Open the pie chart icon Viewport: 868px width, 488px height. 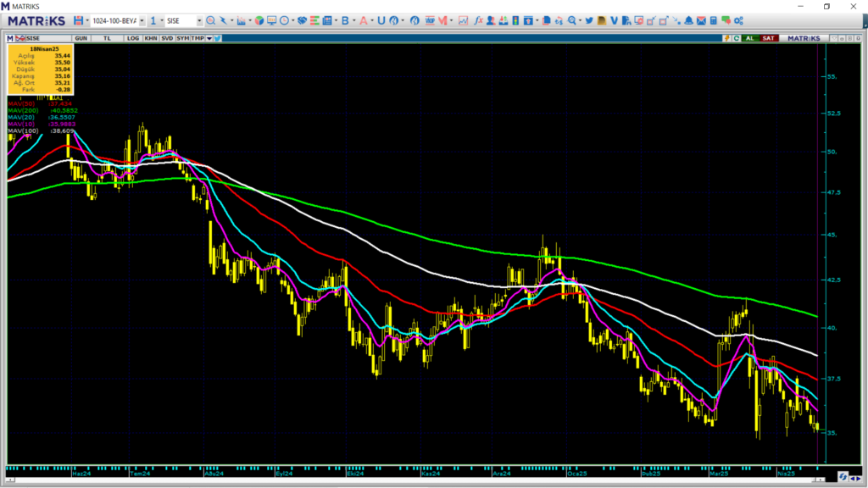click(259, 20)
